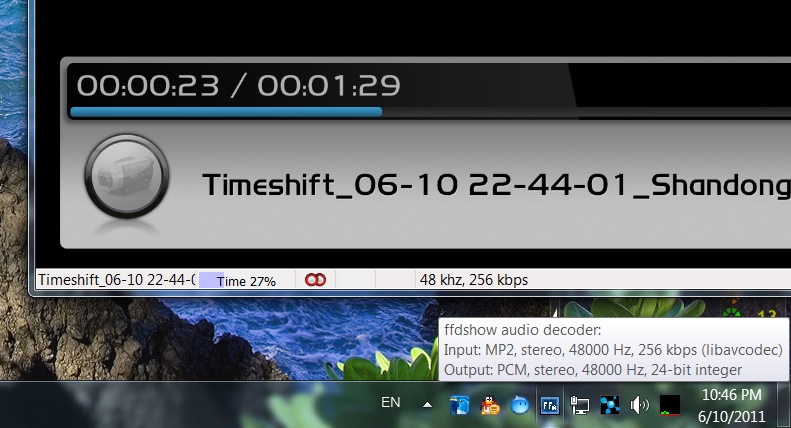
Task: Click the Time 27% status bar indicator
Action: tap(246, 281)
